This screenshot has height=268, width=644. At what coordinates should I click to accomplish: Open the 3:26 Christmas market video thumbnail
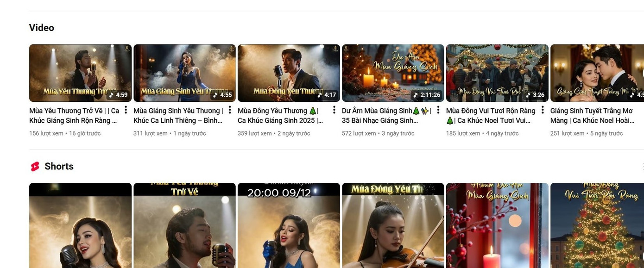[497, 73]
